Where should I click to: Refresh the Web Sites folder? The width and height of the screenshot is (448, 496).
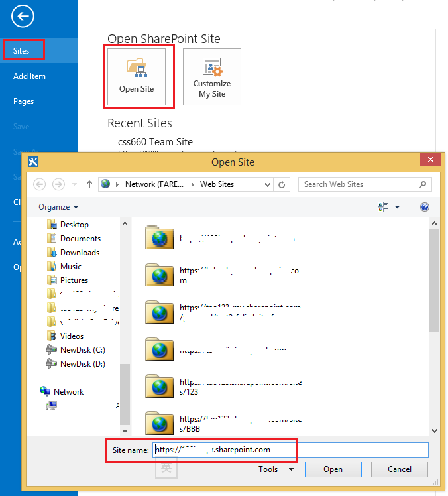[x=282, y=184]
